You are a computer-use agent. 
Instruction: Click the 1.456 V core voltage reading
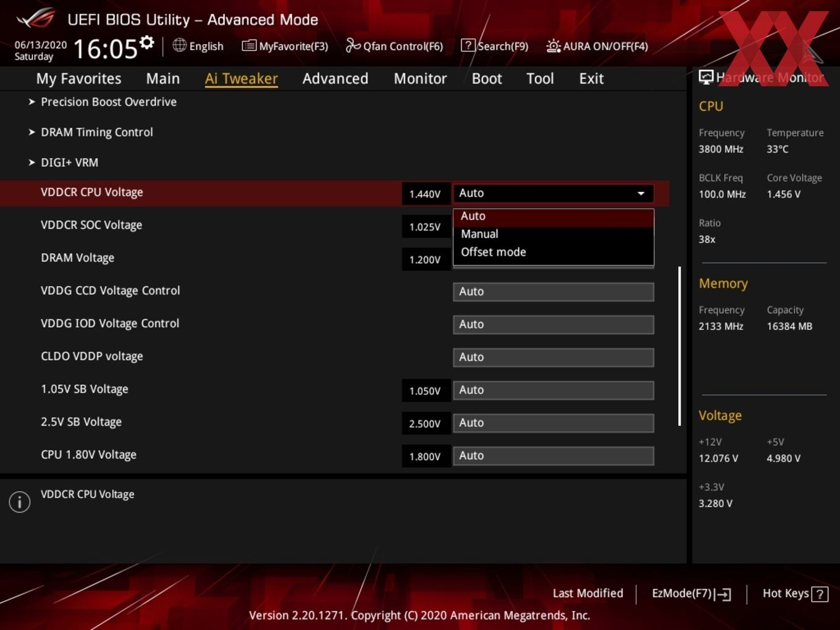[x=783, y=194]
